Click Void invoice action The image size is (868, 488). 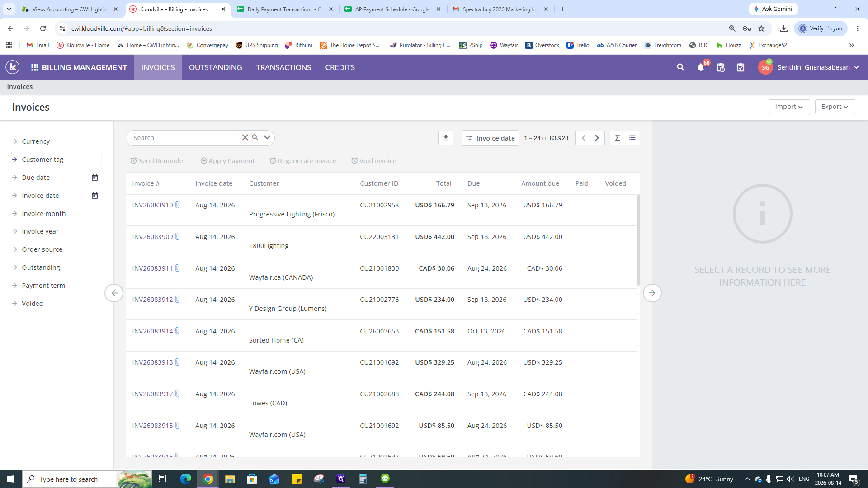click(374, 161)
